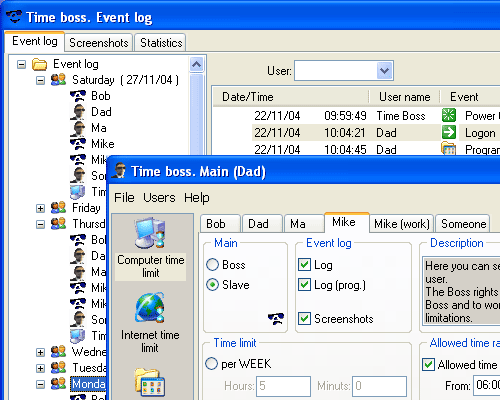Click the computer icon under Saturday's user list

click(x=78, y=192)
